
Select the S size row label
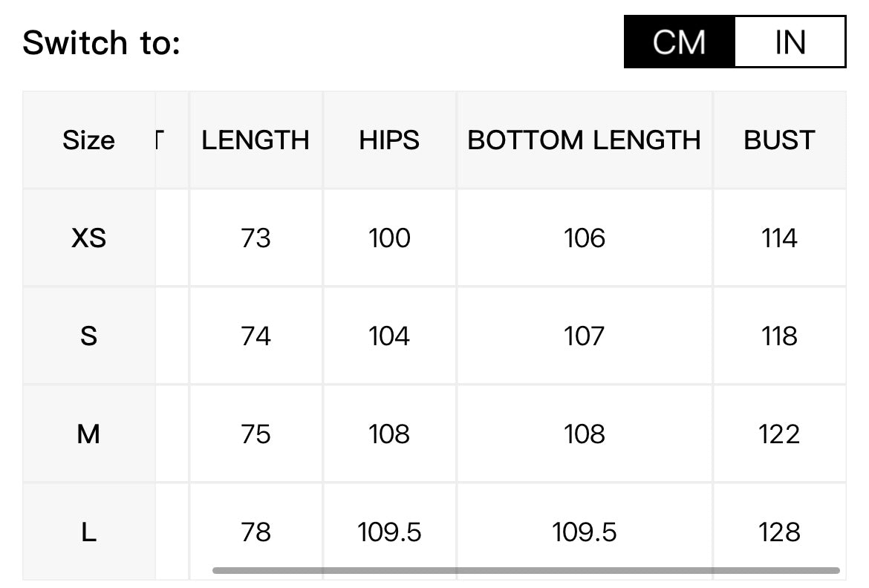coord(88,336)
